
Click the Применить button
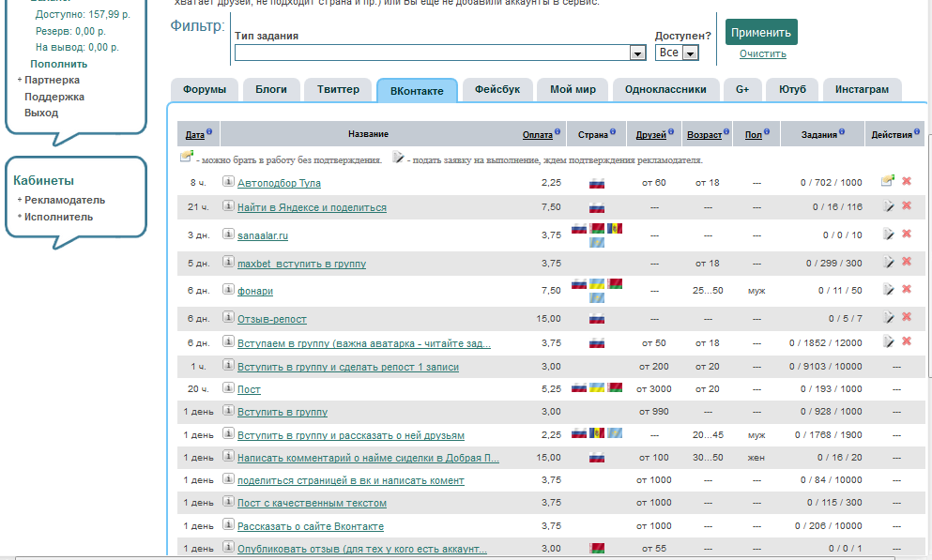click(x=761, y=33)
